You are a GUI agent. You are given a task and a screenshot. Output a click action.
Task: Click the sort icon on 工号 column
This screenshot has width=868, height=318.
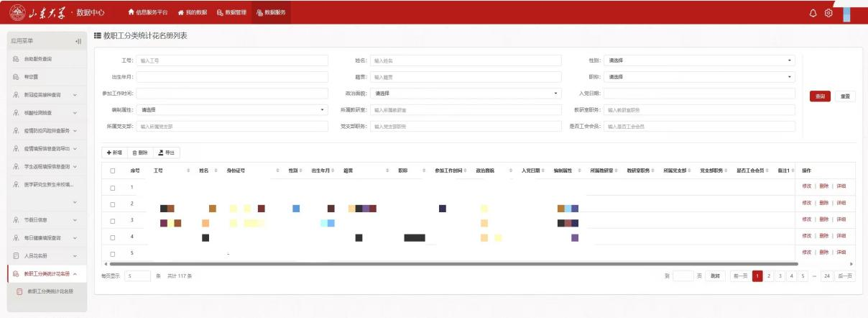pyautogui.click(x=188, y=170)
